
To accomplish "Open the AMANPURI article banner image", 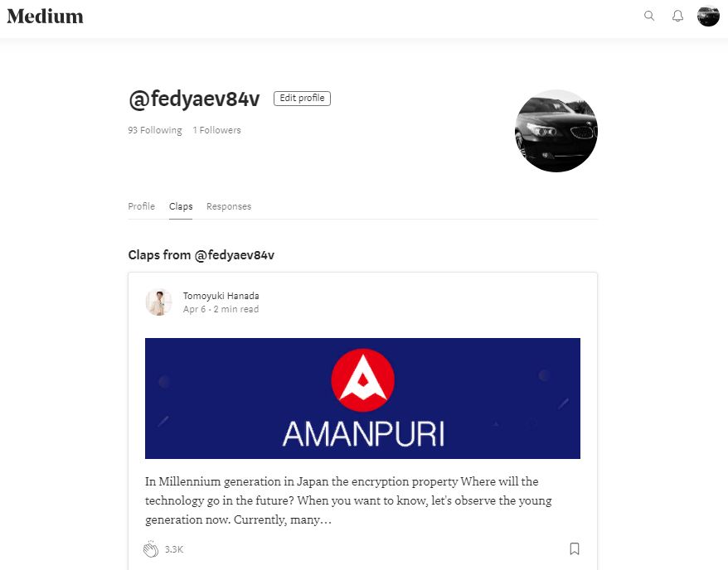I will click(362, 399).
